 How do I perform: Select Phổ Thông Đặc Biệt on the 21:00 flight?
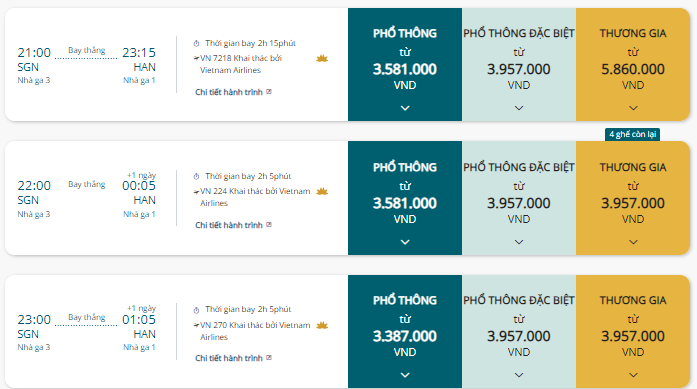click(x=519, y=64)
